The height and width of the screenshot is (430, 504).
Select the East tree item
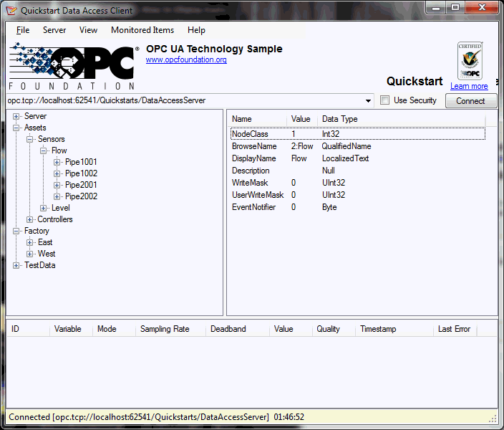[45, 242]
